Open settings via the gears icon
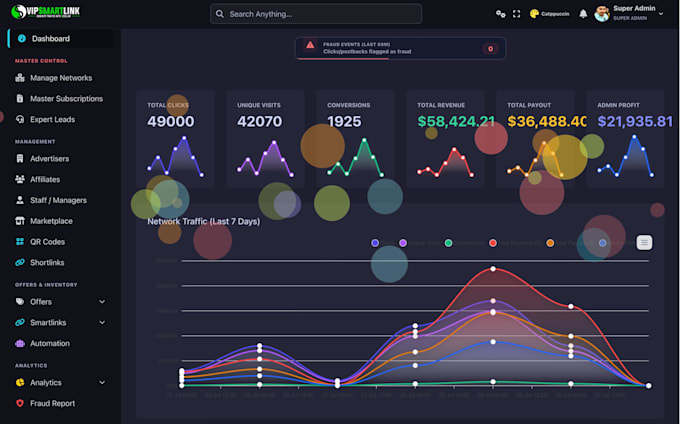 [500, 14]
